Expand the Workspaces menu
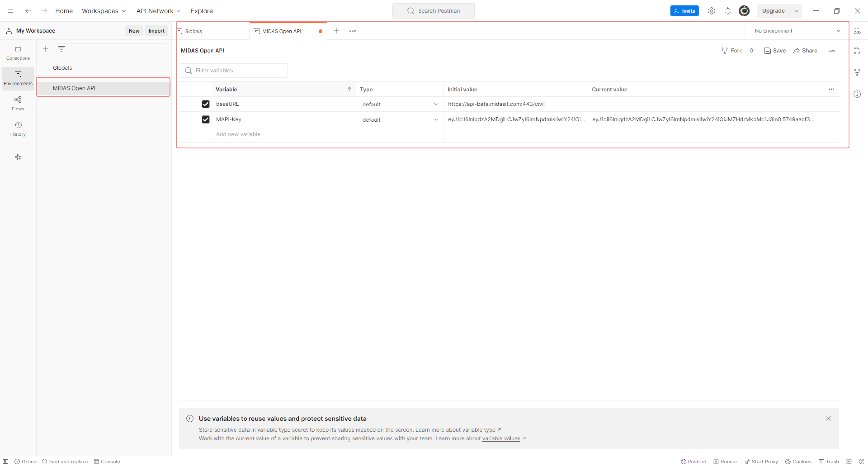Screen dimensions: 868x467 pyautogui.click(x=104, y=11)
